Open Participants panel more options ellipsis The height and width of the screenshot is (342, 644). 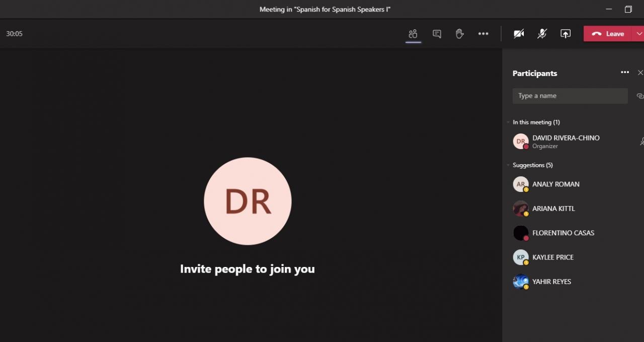click(625, 73)
